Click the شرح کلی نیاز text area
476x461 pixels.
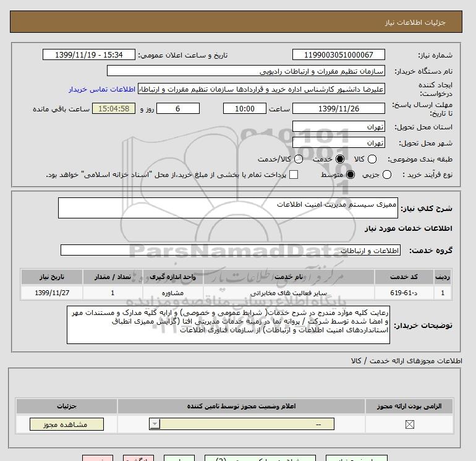coord(228,208)
